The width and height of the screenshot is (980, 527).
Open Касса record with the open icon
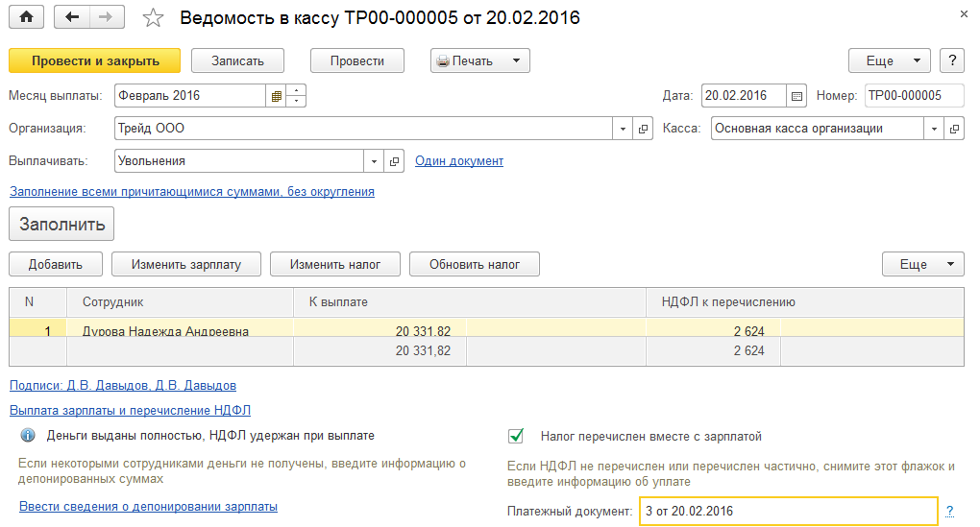pyautogui.click(x=954, y=129)
